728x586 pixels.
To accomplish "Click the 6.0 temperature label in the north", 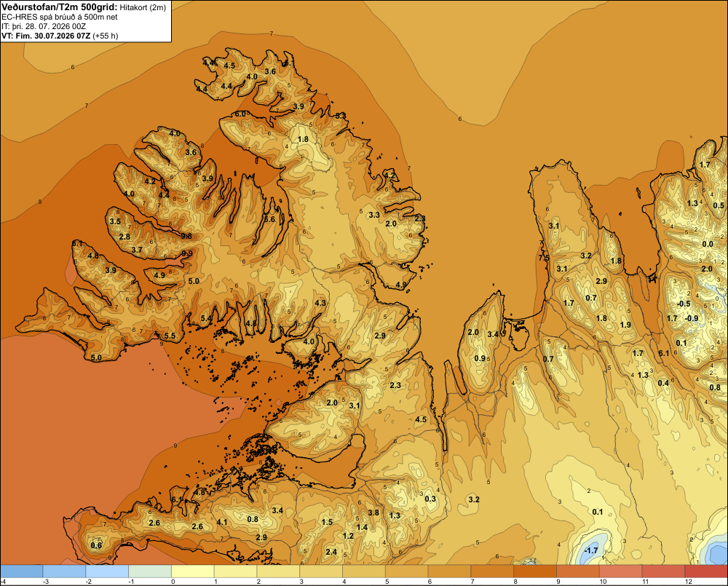I will (x=240, y=114).
